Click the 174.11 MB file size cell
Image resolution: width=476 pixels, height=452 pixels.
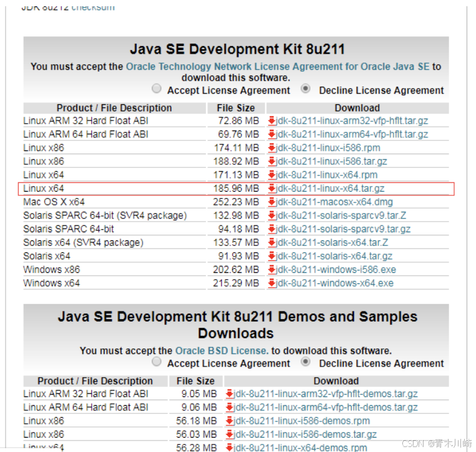pyautogui.click(x=237, y=148)
